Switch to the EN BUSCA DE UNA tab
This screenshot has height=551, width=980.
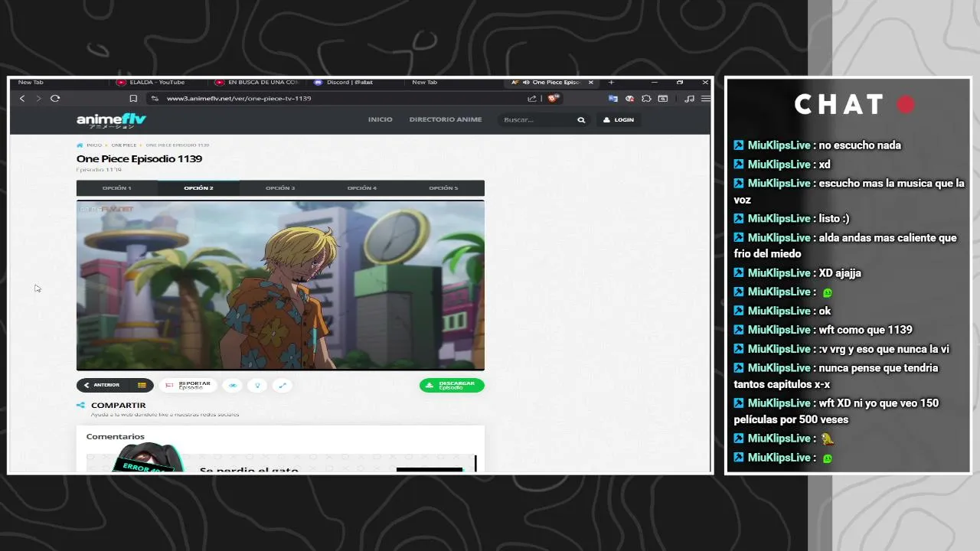pos(256,83)
